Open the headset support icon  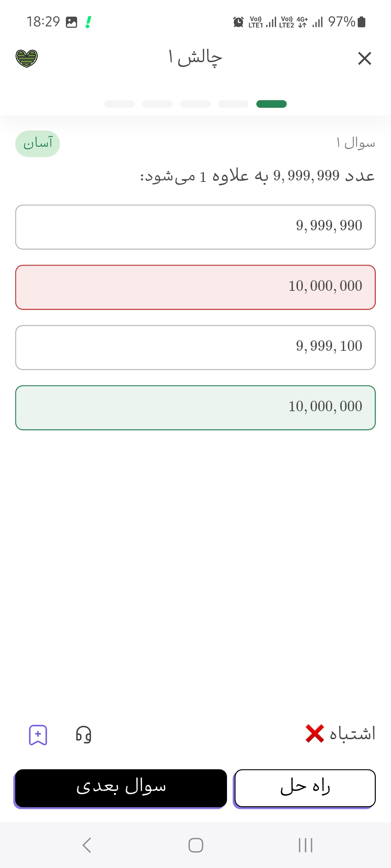[84, 735]
